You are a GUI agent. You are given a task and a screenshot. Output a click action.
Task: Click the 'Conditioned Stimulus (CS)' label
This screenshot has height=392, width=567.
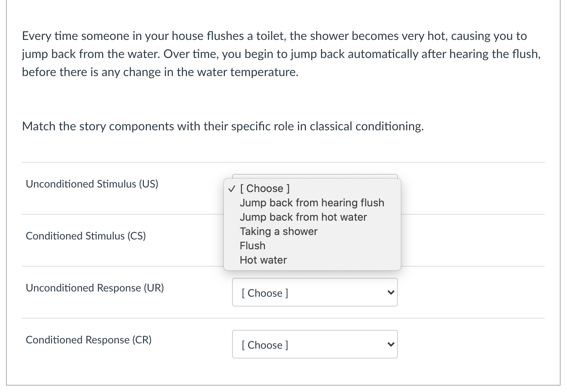tap(86, 236)
